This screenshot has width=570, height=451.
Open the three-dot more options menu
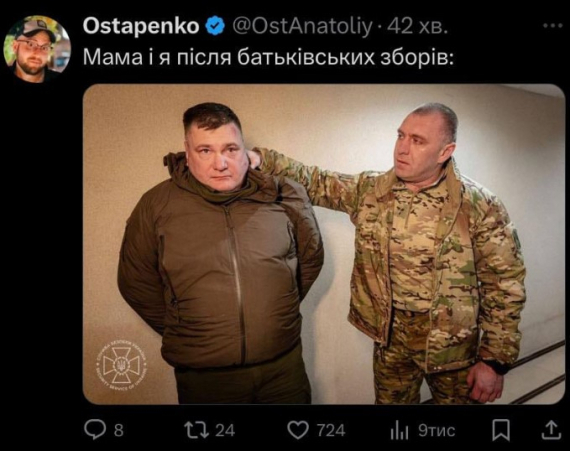click(x=553, y=26)
